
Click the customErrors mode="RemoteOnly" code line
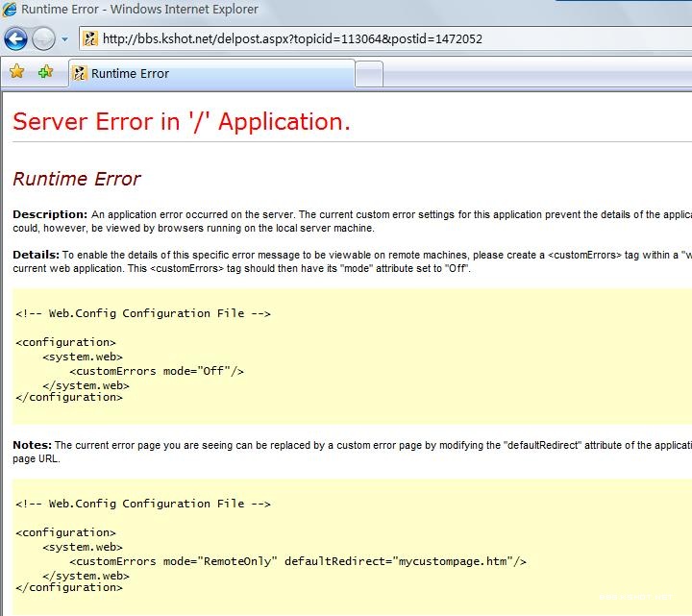[x=297, y=561]
